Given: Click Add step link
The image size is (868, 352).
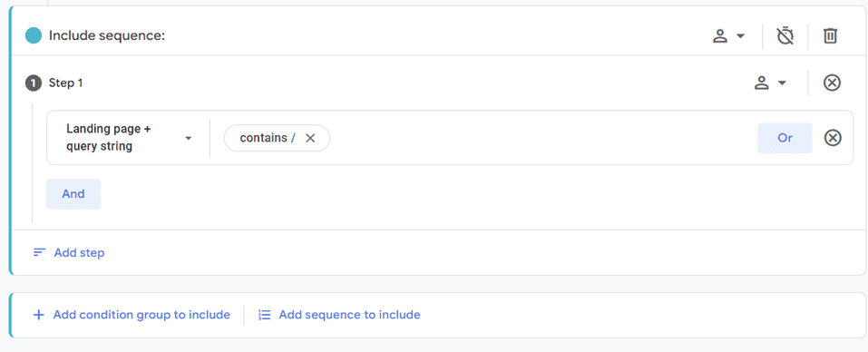Looking at the screenshot, I should pos(79,253).
